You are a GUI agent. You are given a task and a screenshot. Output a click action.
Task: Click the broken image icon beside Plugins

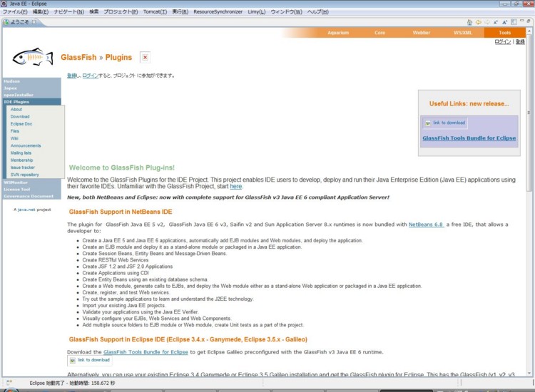click(145, 57)
